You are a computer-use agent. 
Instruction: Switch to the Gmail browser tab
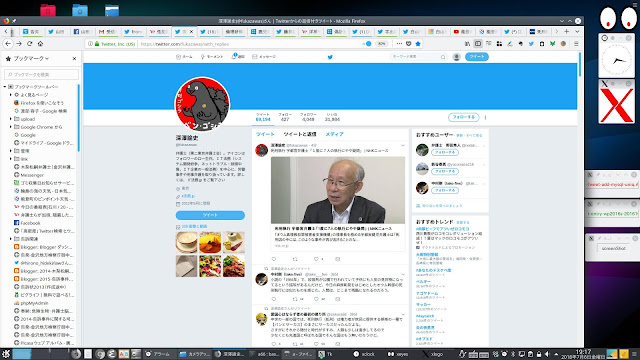point(108,31)
